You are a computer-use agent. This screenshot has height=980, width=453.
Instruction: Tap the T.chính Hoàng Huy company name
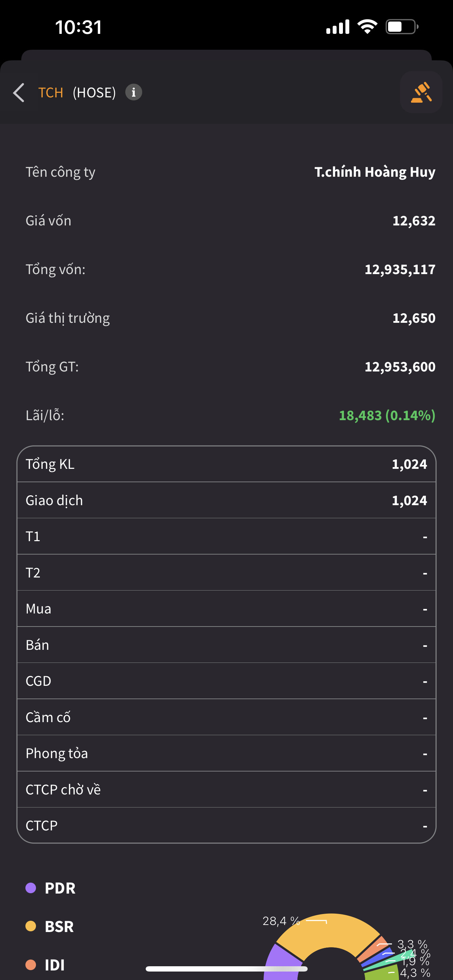coord(375,172)
